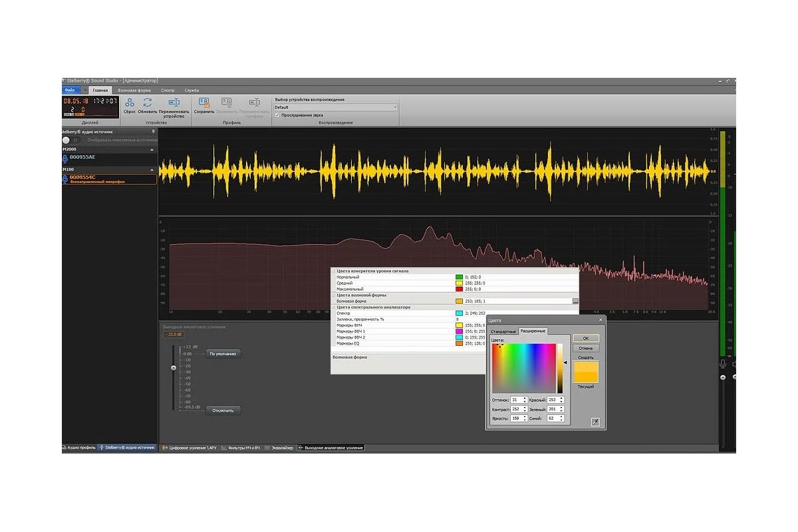Click the Красный value spinner arrows
Screen dimensions: 798x532
[x=561, y=400]
